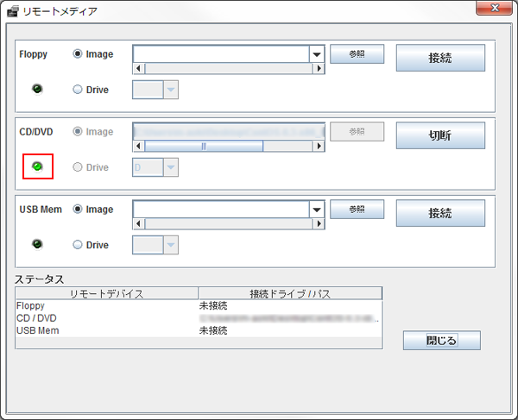
Task: Click the Floppy status LED indicator
Action: click(x=37, y=89)
